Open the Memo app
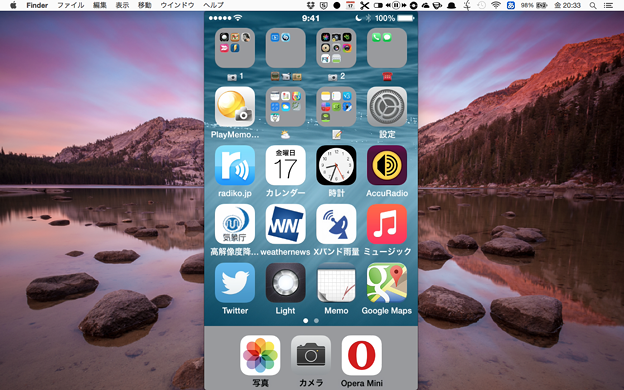624x390 pixels. [x=336, y=283]
